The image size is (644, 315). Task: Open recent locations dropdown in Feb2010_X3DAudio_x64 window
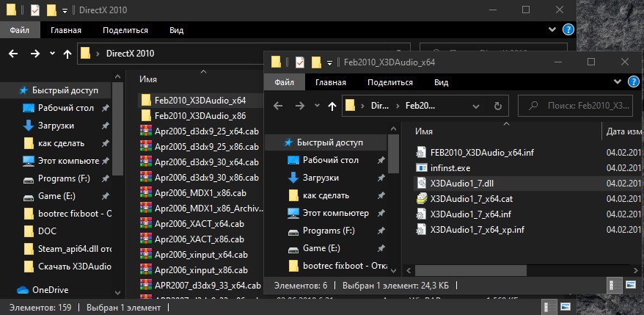click(317, 105)
